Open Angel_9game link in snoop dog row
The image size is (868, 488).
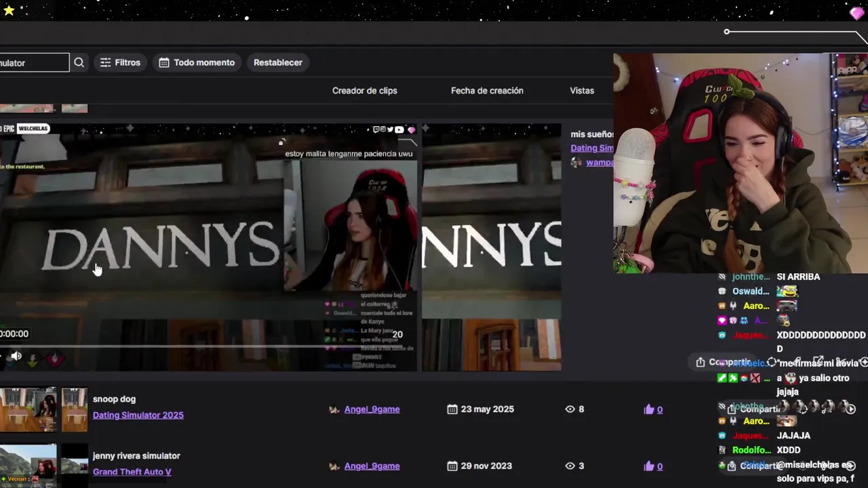tap(372, 409)
